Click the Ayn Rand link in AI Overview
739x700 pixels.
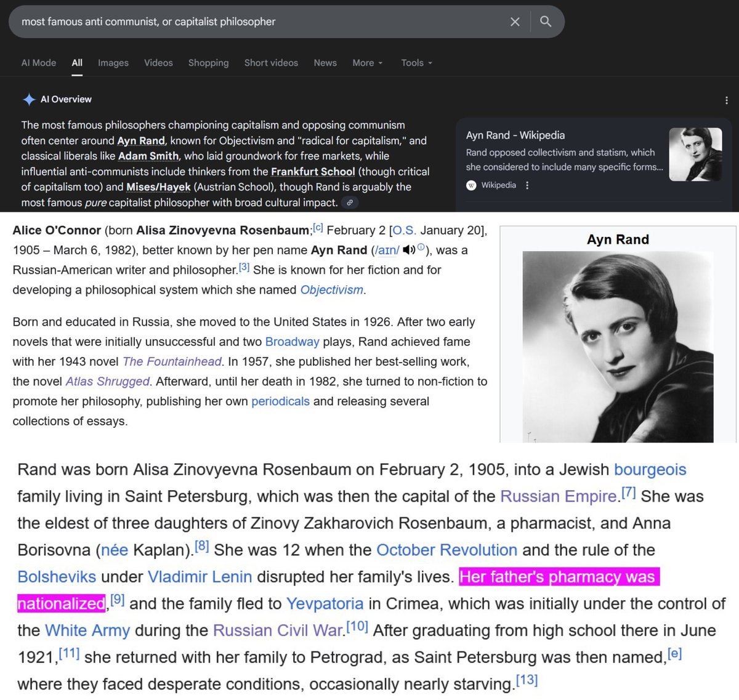(141, 140)
